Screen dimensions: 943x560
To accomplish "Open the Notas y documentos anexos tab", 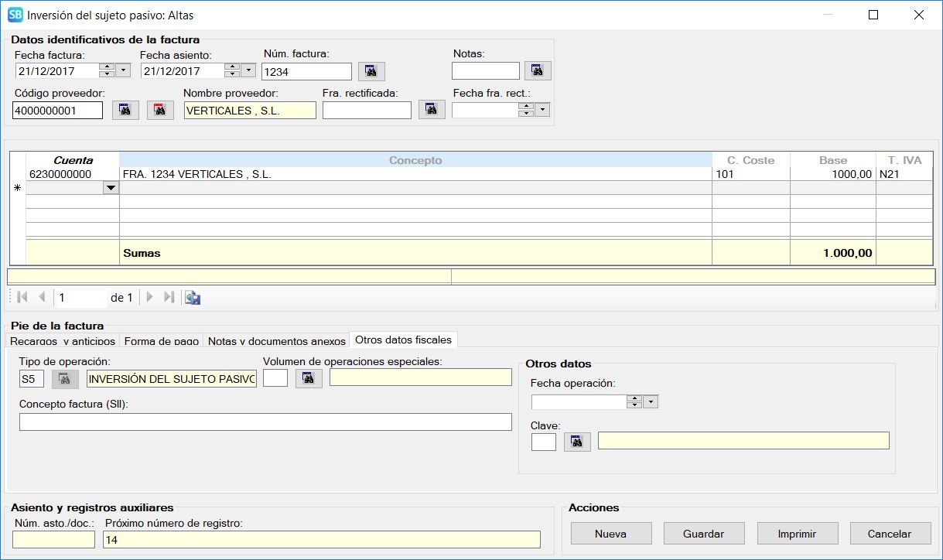I will pyautogui.click(x=277, y=341).
